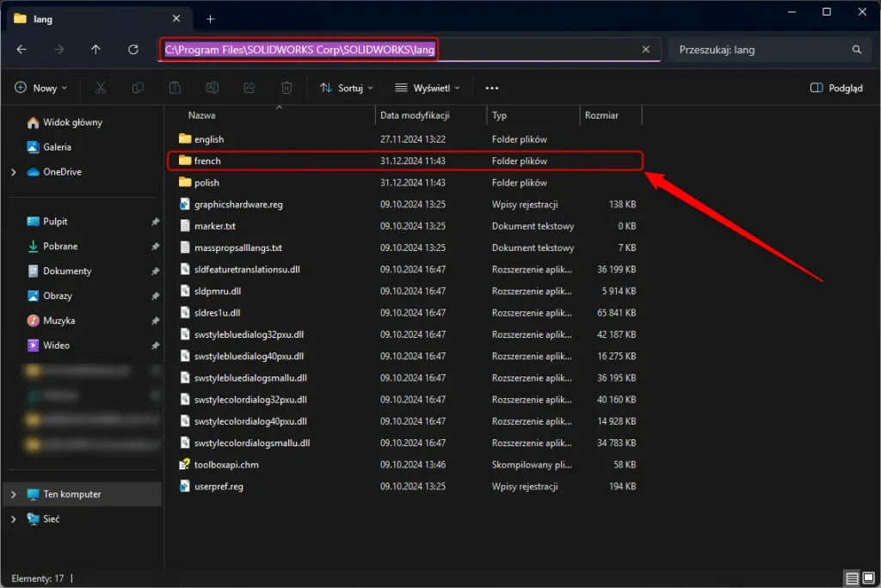Select masspropsalllangs.txt file
This screenshot has width=881, height=588.
point(404,248)
